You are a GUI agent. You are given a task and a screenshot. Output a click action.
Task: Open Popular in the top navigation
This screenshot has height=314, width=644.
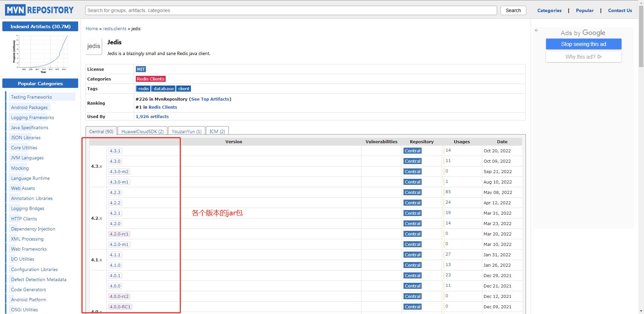[585, 10]
